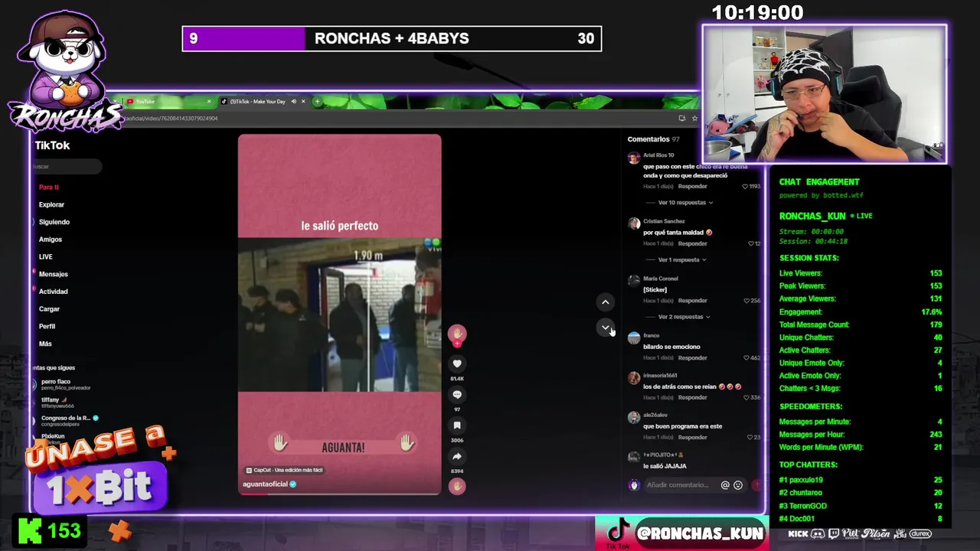
Task: Close the YouTube browser tab
Action: [x=209, y=101]
